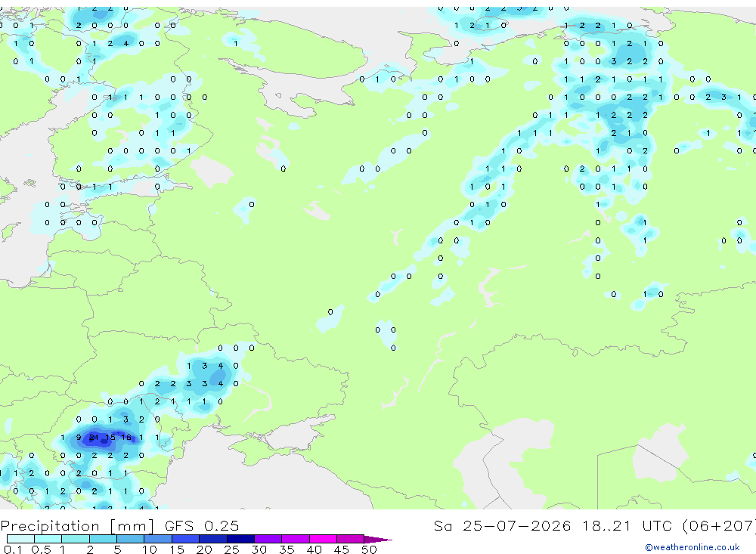Click legend swatch between 0.1 and 0.5
The image size is (756, 554).
tap(20, 539)
